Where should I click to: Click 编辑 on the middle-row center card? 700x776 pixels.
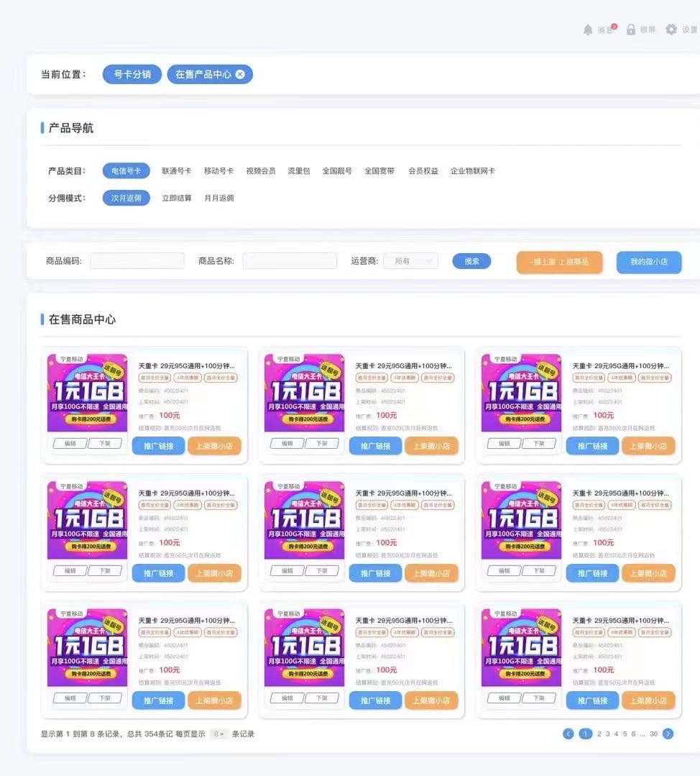tap(287, 570)
